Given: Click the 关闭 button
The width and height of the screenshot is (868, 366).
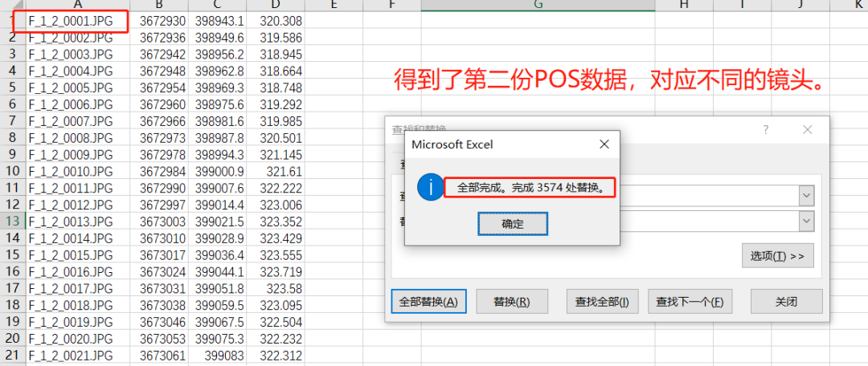Looking at the screenshot, I should 786,302.
